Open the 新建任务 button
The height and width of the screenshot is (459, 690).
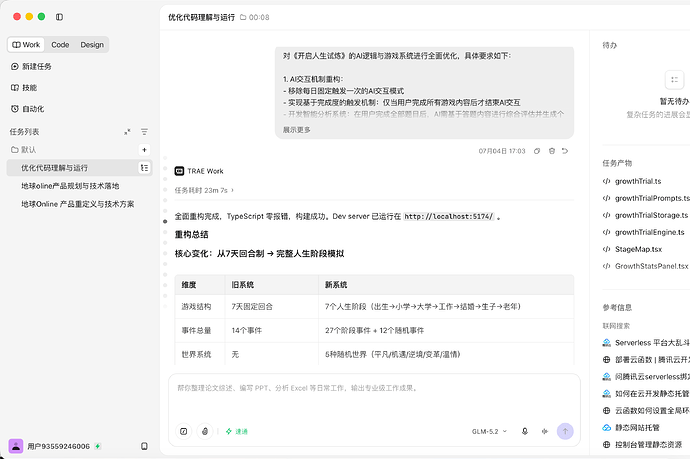point(31,66)
